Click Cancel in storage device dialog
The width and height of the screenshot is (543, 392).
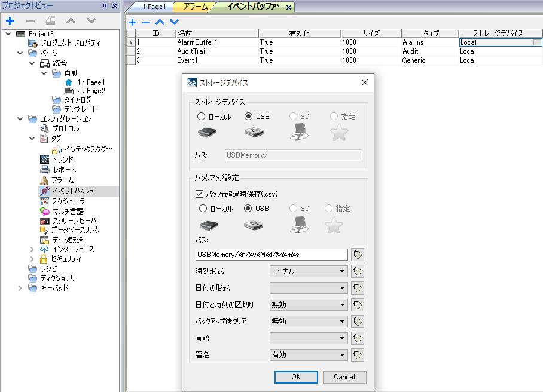pos(344,377)
